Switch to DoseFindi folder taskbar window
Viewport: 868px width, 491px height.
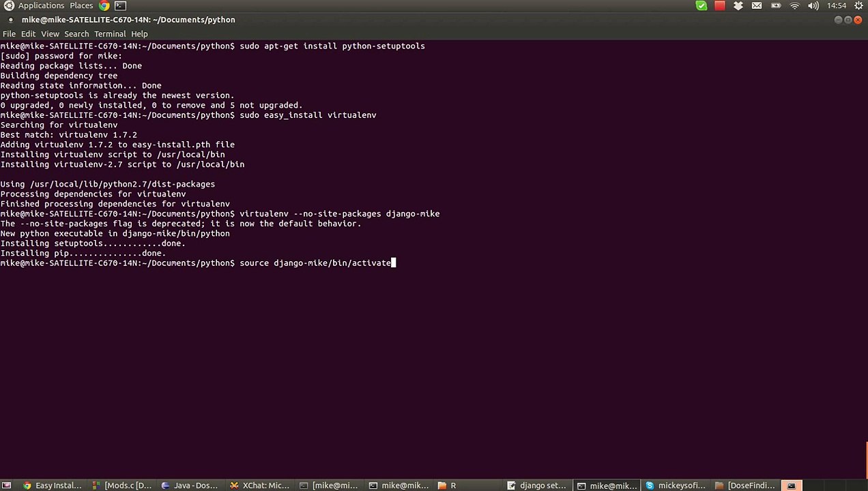coord(745,486)
